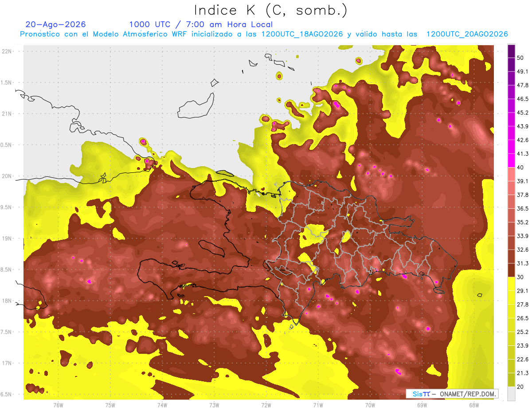Click the colorbar value "27.8"

(522, 305)
